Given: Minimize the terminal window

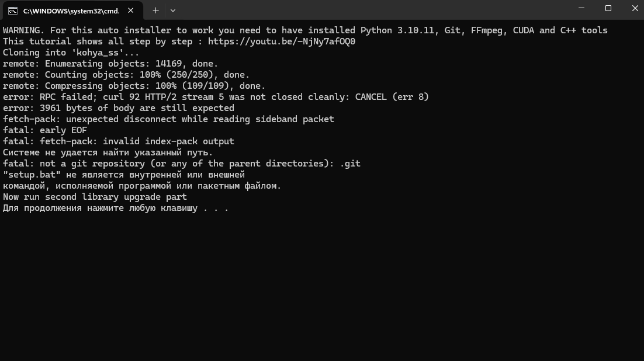Looking at the screenshot, I should click(x=581, y=9).
